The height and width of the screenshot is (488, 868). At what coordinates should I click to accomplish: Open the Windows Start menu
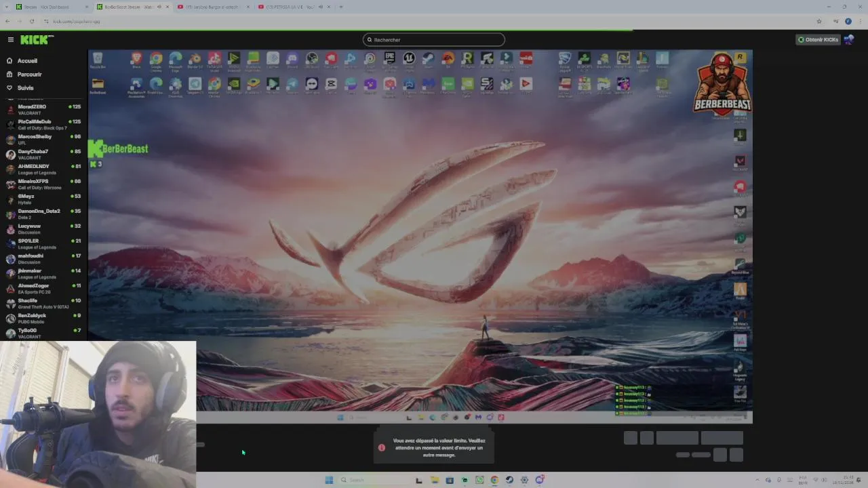[329, 480]
